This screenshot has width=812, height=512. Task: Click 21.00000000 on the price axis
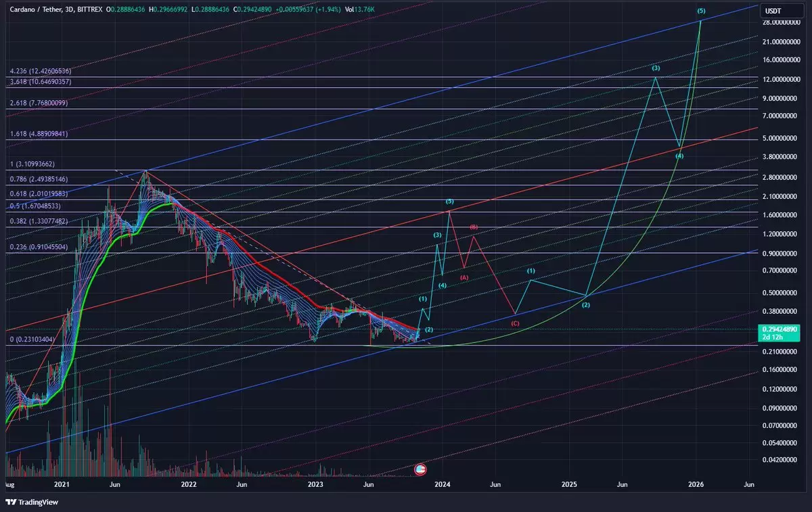coord(782,42)
